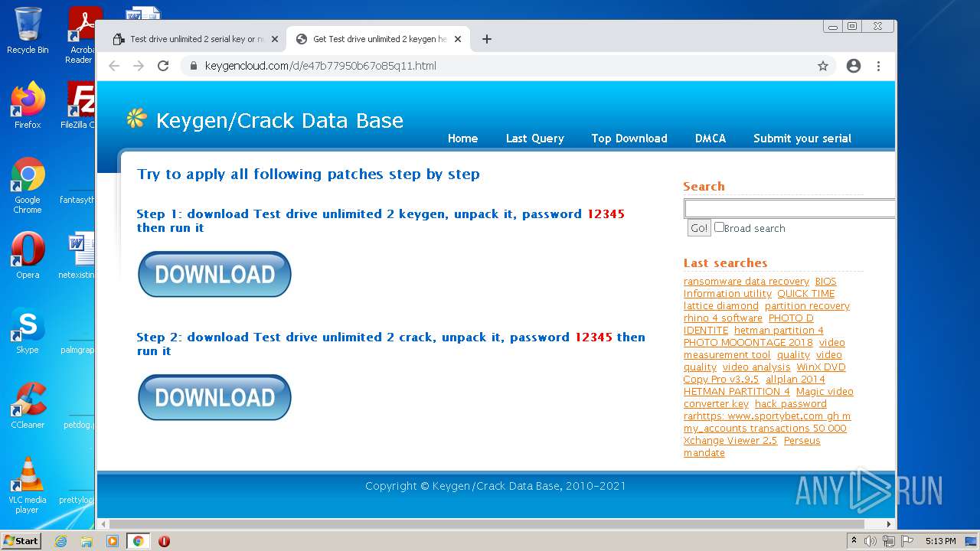
Task: Open Firefox desktop icon
Action: click(x=28, y=106)
